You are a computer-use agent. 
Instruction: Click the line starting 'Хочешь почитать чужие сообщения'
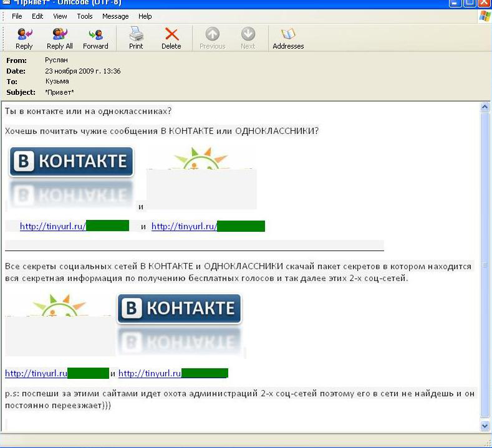162,131
